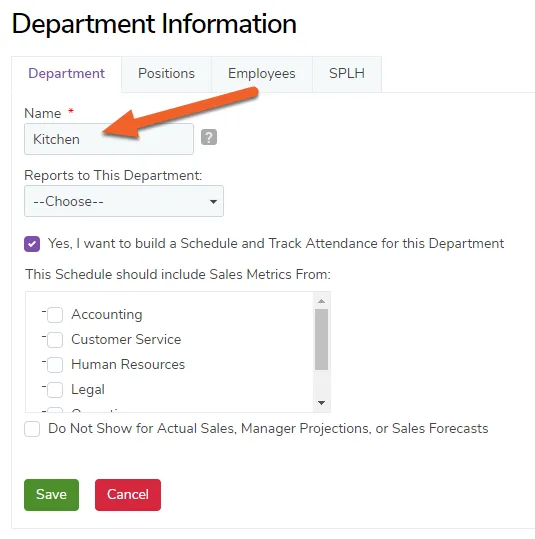The height and width of the screenshot is (539, 535).
Task: Open the Reports to This Department dropdown
Action: tap(124, 201)
